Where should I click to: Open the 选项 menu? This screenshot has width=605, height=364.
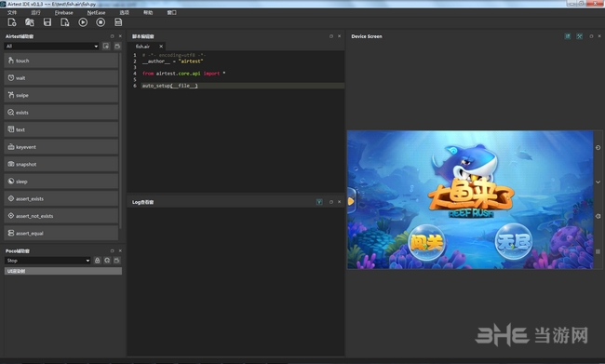pos(124,13)
